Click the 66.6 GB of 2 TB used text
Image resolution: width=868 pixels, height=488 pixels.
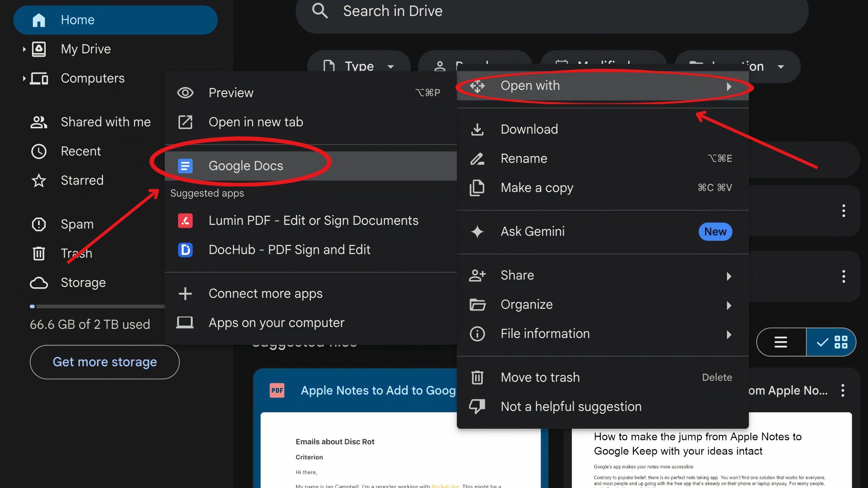[90, 324]
